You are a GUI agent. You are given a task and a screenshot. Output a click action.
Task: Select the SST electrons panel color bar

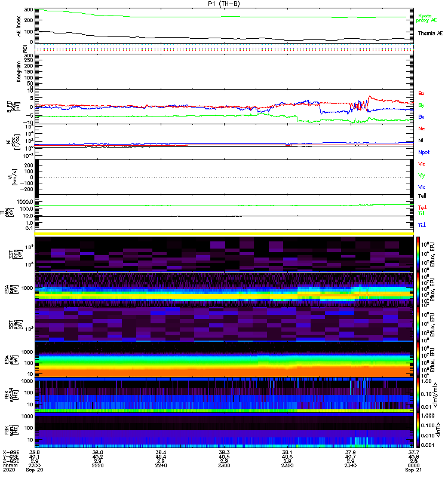[x=418, y=324]
